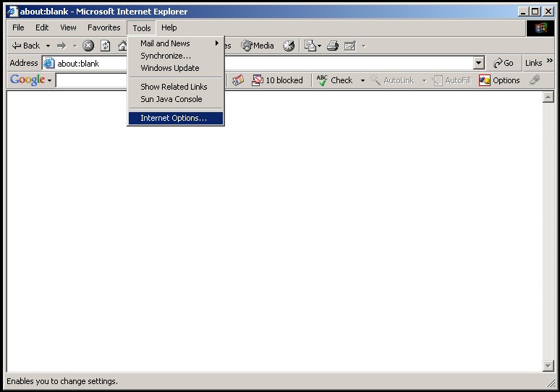Click the vertical scrollbar down arrow
The image size is (560, 392).
pos(548,365)
